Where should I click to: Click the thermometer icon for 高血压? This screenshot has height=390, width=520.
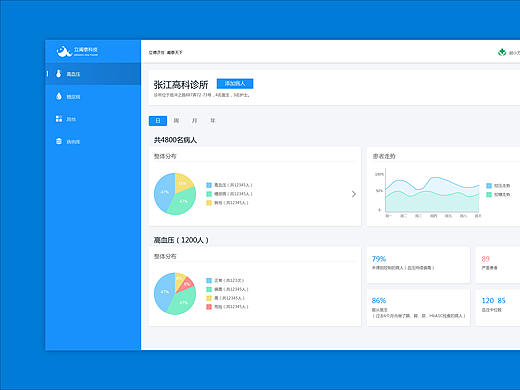tap(59, 74)
